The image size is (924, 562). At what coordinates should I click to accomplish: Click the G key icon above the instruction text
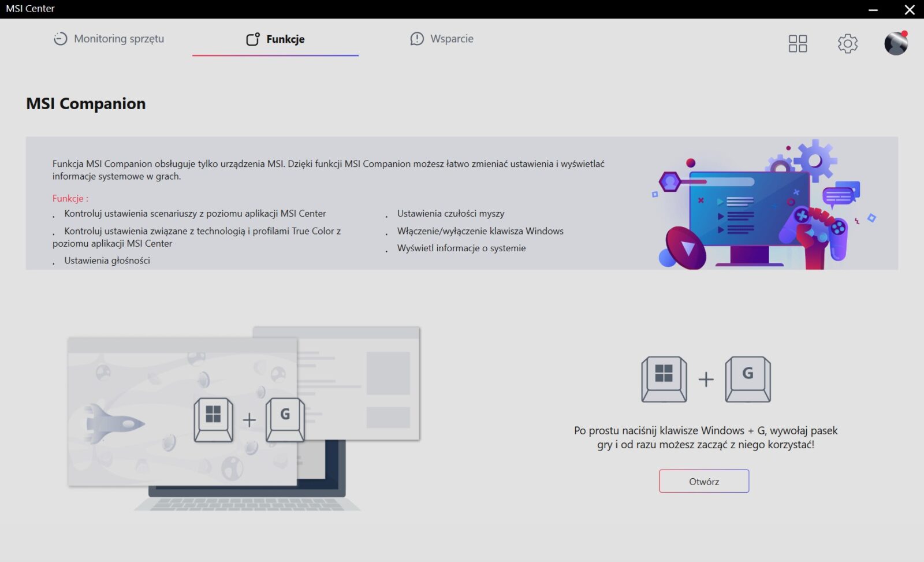point(748,379)
